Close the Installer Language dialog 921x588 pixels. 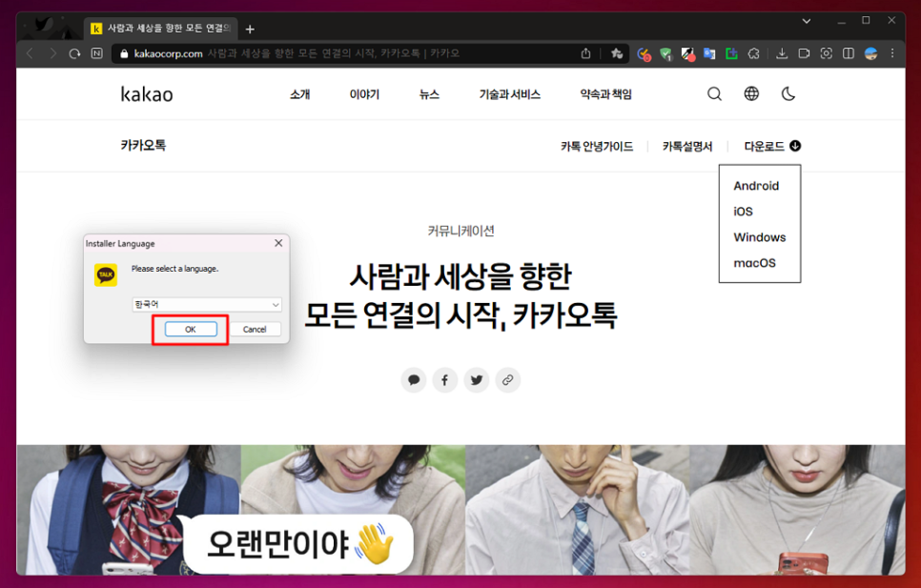point(278,243)
